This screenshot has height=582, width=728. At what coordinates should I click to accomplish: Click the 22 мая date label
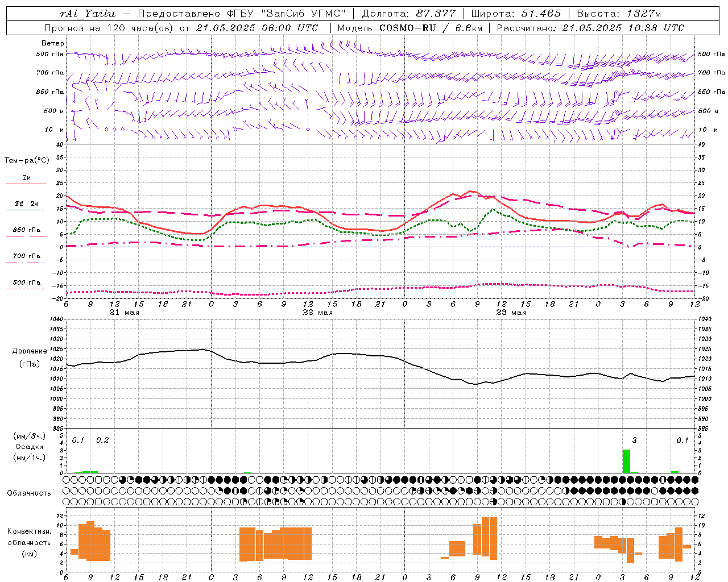pos(317,313)
